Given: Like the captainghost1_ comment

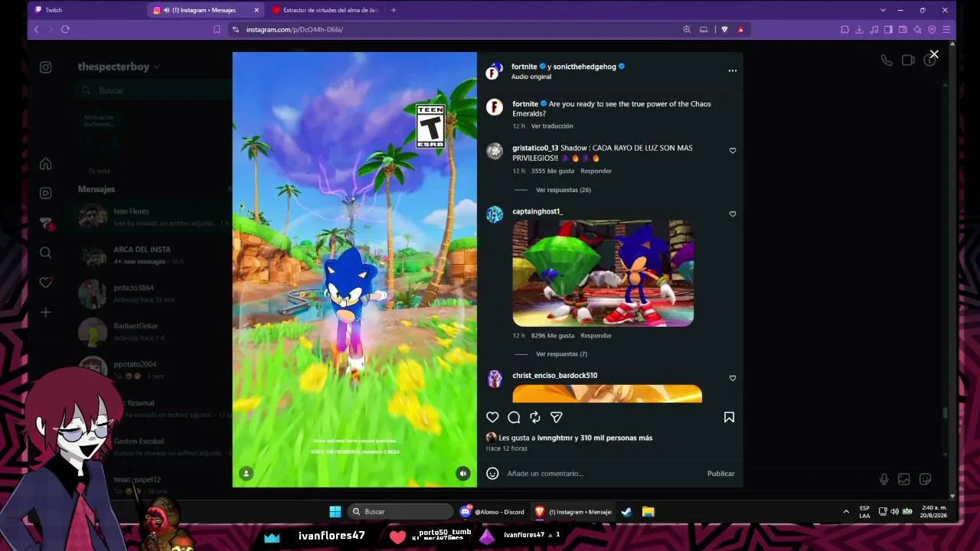Looking at the screenshot, I should 733,214.
